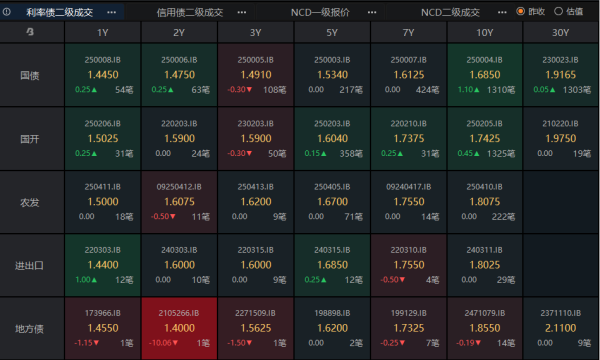Open the red 2105266.IB cell
Viewport: 600px width, 360px height.
pos(179,329)
